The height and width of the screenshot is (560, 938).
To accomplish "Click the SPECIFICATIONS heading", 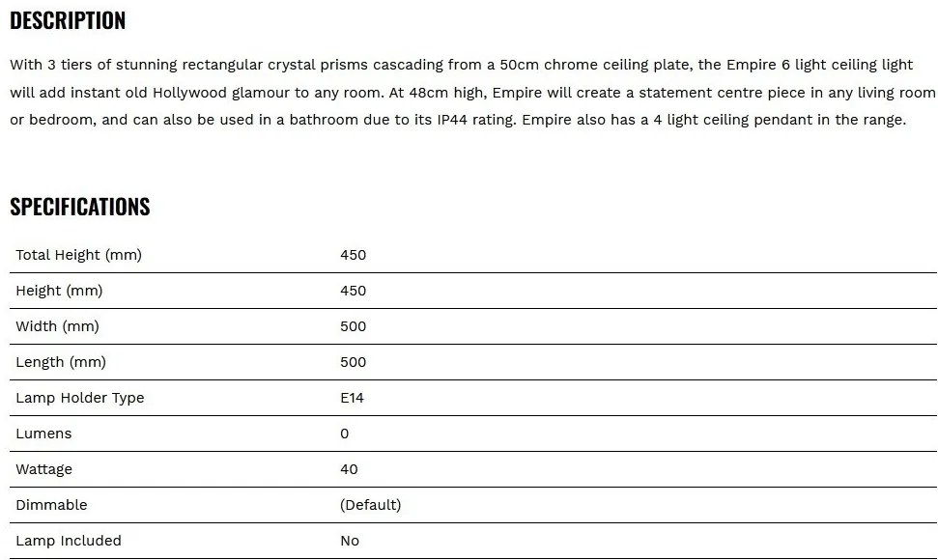I will point(80,207).
